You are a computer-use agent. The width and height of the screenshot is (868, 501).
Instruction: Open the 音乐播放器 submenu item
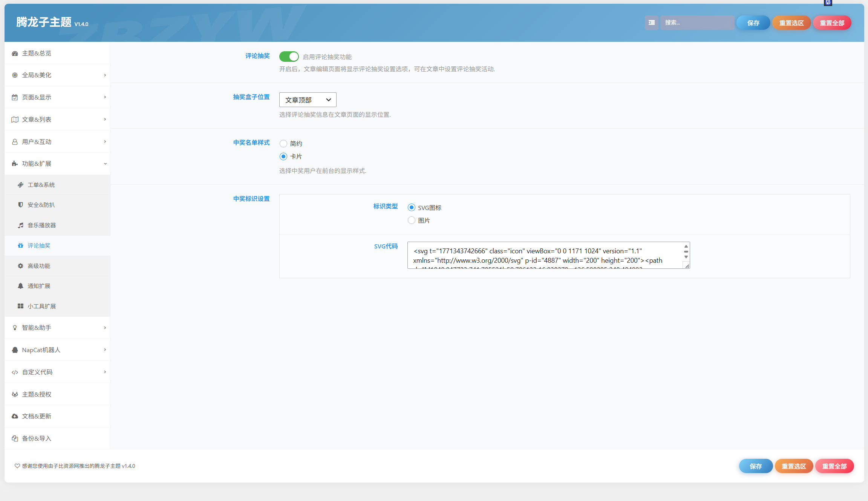57,225
